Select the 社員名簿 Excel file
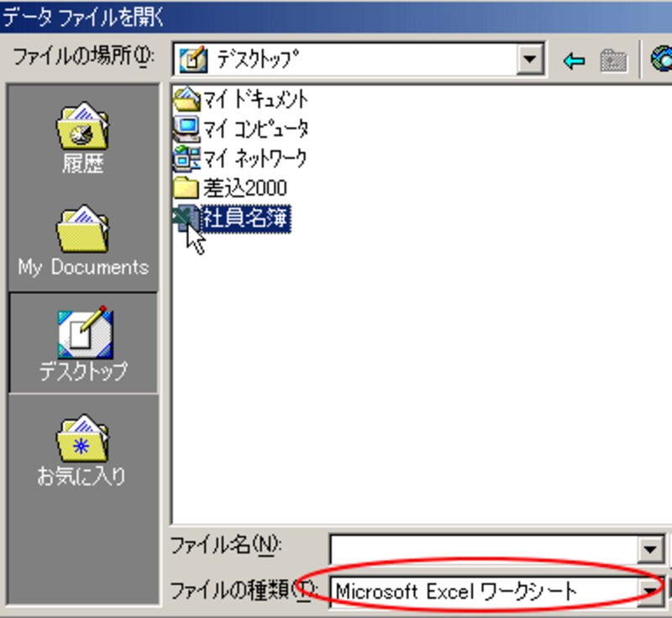The image size is (672, 618). click(232, 218)
